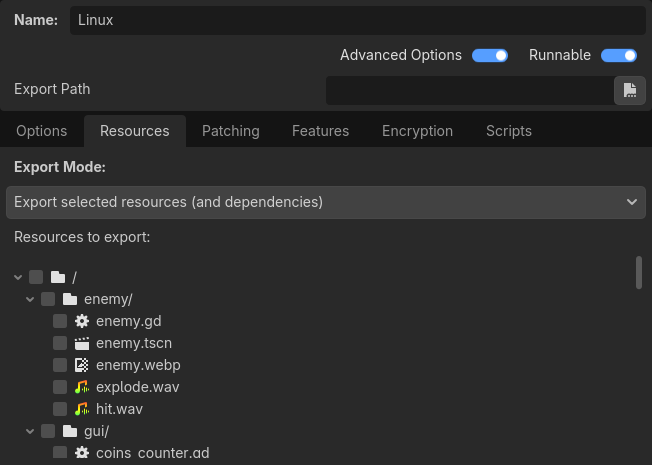Switch to the Encryption tab
This screenshot has width=652, height=465.
click(x=417, y=131)
